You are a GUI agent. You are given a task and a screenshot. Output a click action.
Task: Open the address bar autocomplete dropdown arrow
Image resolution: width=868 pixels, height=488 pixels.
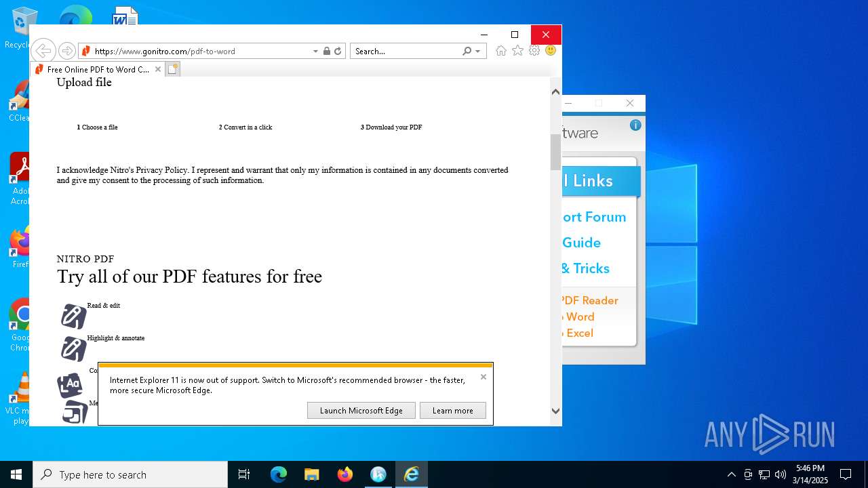click(315, 52)
